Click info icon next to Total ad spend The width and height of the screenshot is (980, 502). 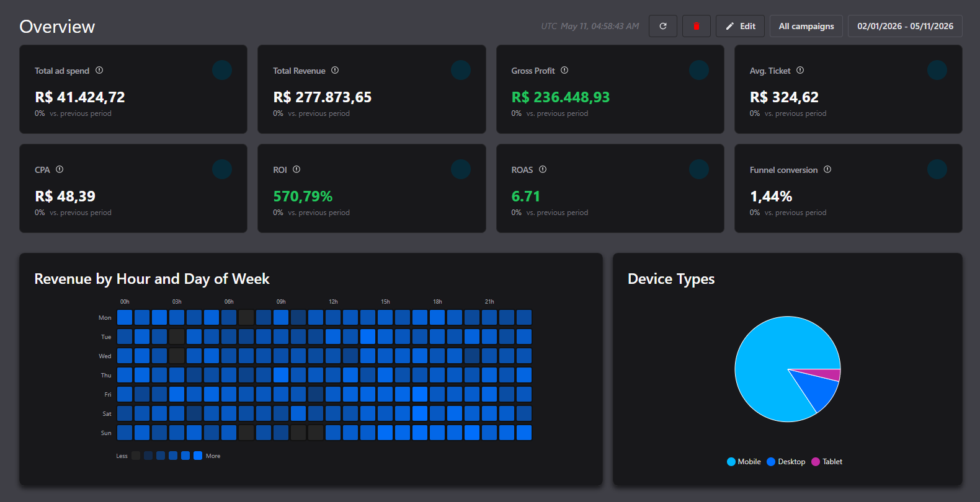pyautogui.click(x=99, y=70)
